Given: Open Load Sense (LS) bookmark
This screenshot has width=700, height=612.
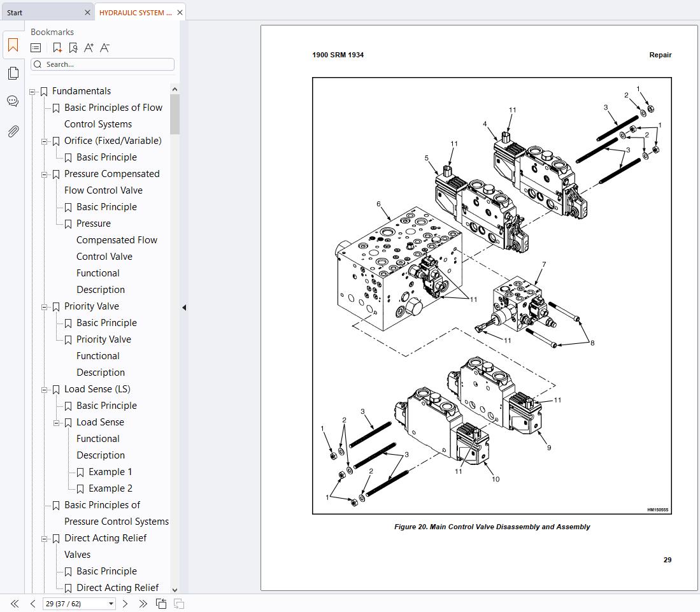Looking at the screenshot, I should point(97,389).
